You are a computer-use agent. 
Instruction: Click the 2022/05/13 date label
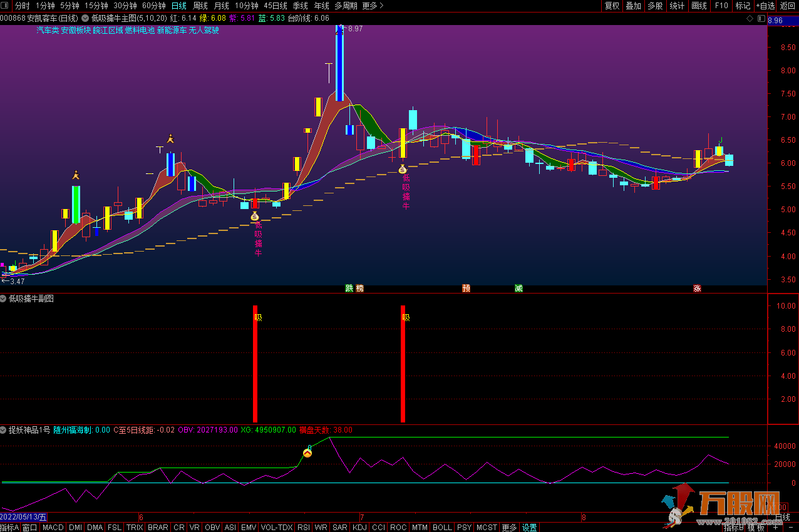click(24, 517)
